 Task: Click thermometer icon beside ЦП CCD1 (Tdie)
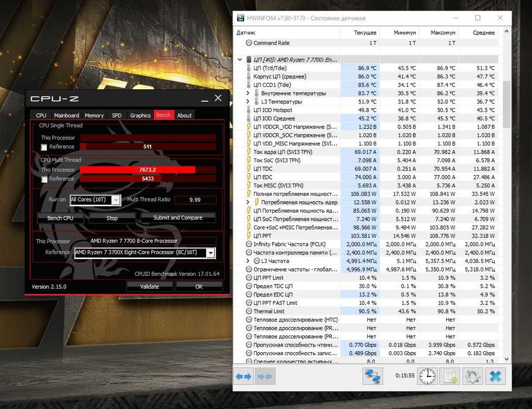pyautogui.click(x=249, y=85)
